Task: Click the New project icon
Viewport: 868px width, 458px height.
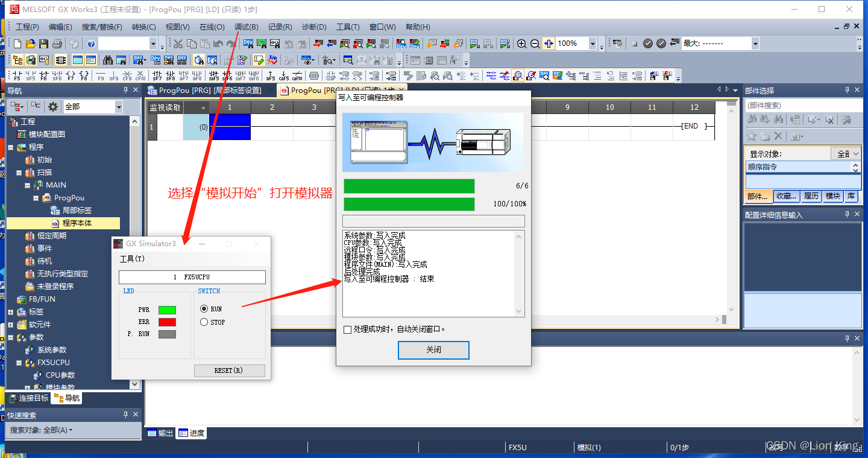Action: [17, 44]
